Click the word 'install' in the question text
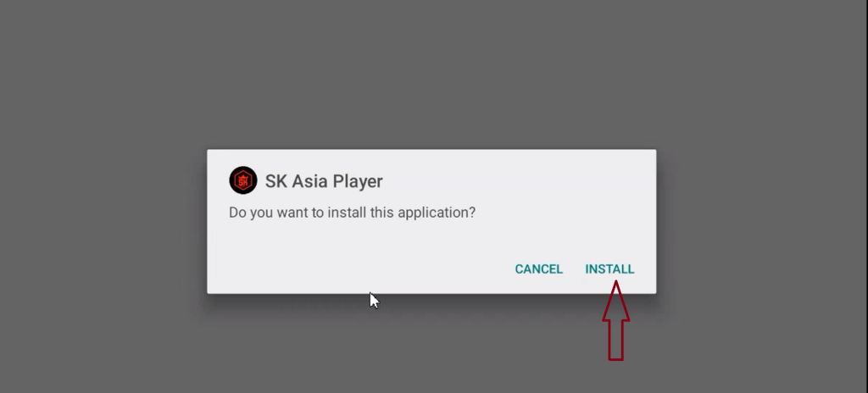The height and width of the screenshot is (393, 868). tap(347, 213)
